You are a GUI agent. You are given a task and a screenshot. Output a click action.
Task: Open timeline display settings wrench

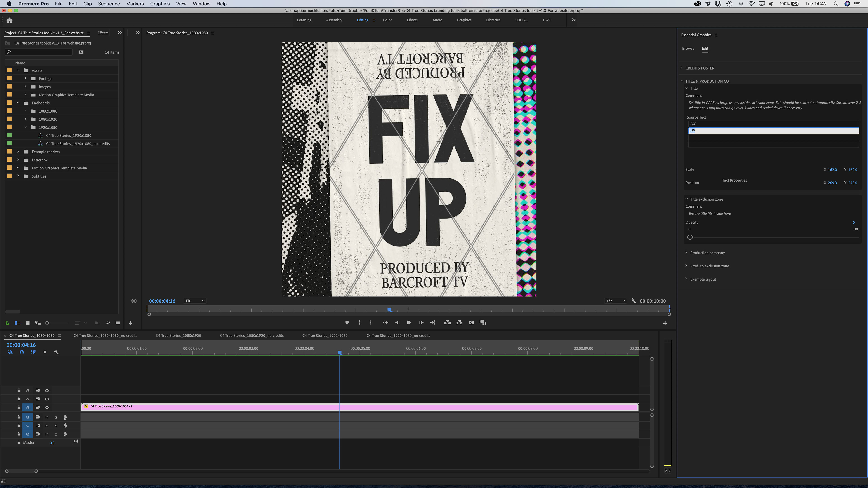pos(56,352)
